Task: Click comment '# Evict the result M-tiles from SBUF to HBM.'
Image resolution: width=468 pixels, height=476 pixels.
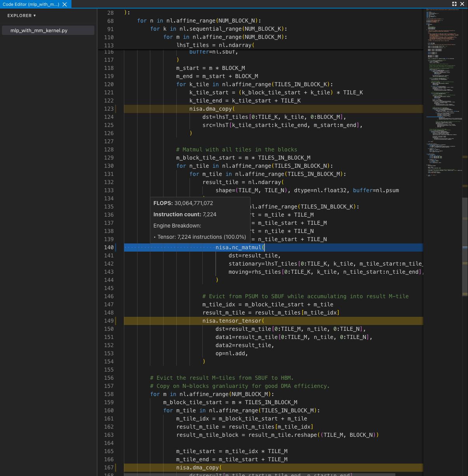Action: pos(222,378)
